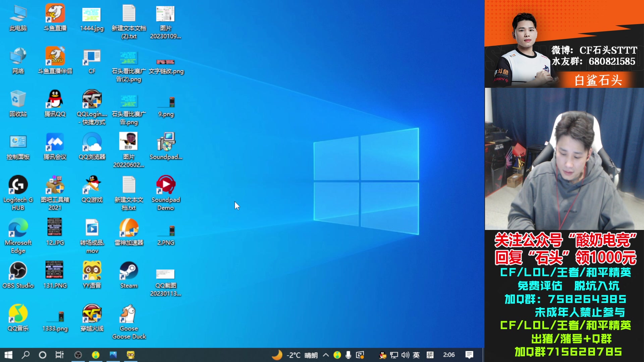The width and height of the screenshot is (644, 362).
Task: Switch to OBS Studio in taskbar
Action: (78, 355)
